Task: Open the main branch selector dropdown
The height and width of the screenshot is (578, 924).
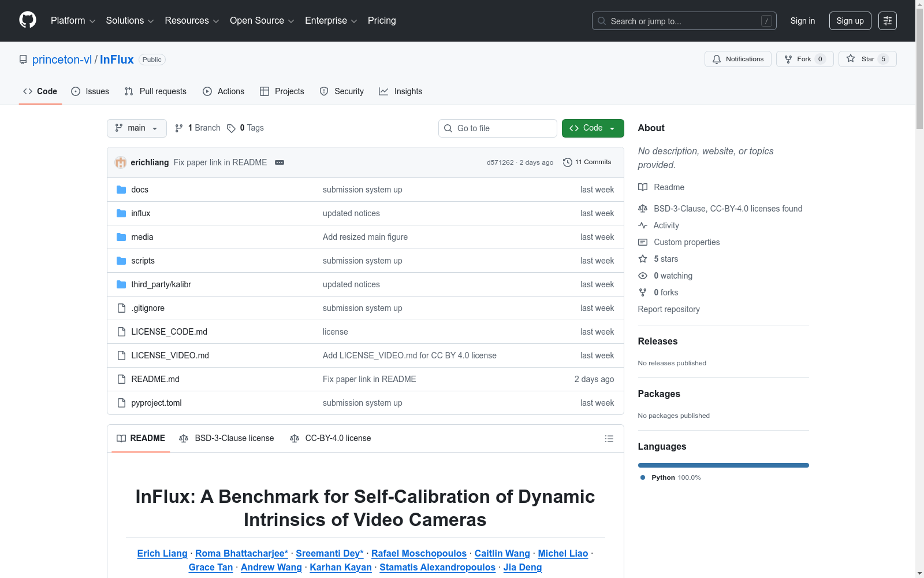Action: (x=137, y=128)
